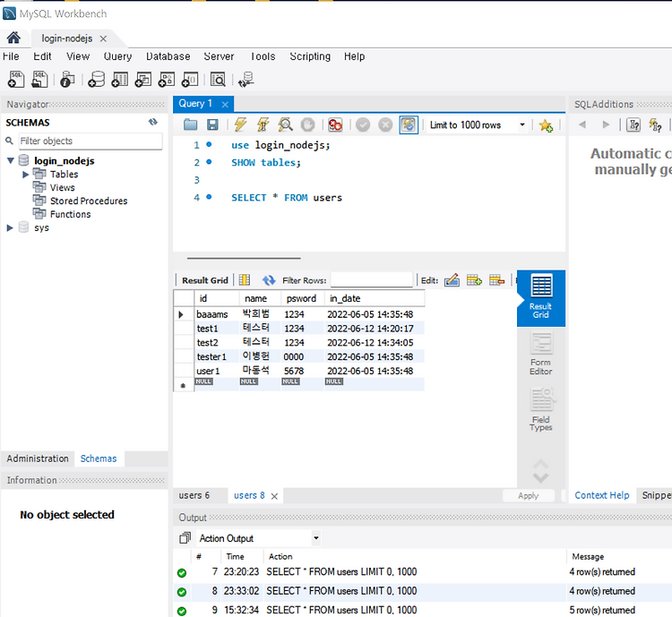This screenshot has height=617, width=672.
Task: Open Inspector for selected object icon
Action: (x=67, y=80)
